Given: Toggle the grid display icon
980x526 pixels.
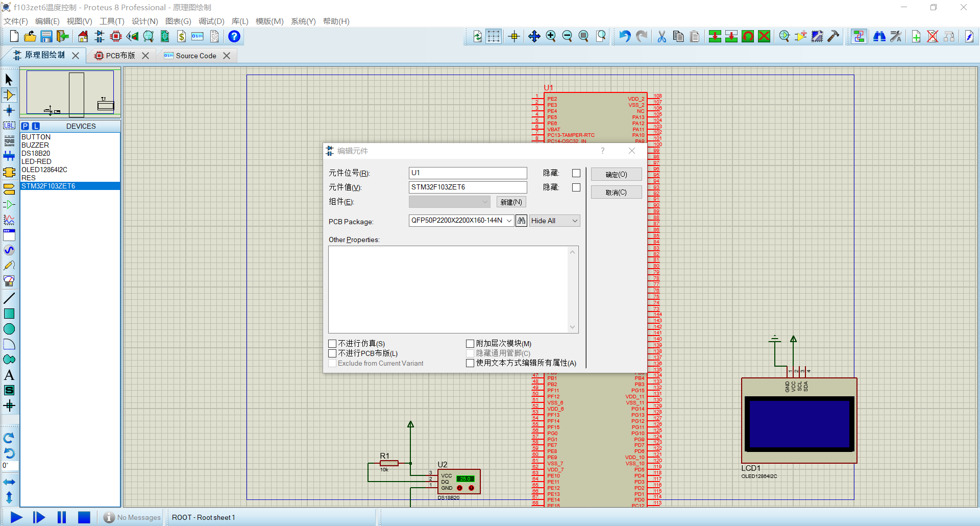Looking at the screenshot, I should click(494, 36).
